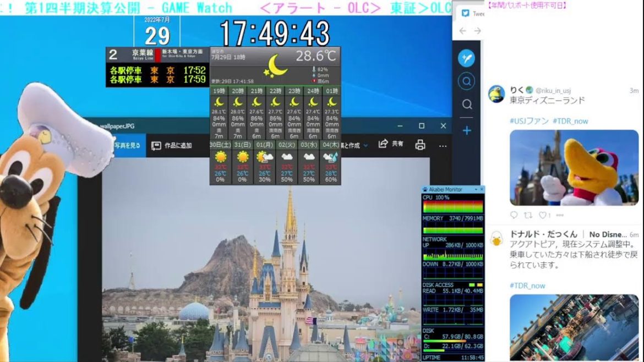The height and width of the screenshot is (362, 644).
Task: Open the ••• menu beside the tweet's like button
Action: pos(560,215)
